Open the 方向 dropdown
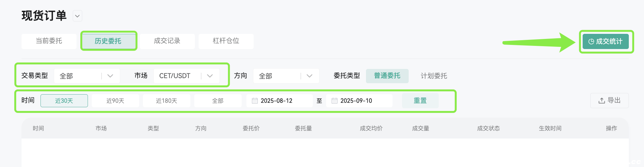Screen dimensions: 644x167 click(x=286, y=76)
